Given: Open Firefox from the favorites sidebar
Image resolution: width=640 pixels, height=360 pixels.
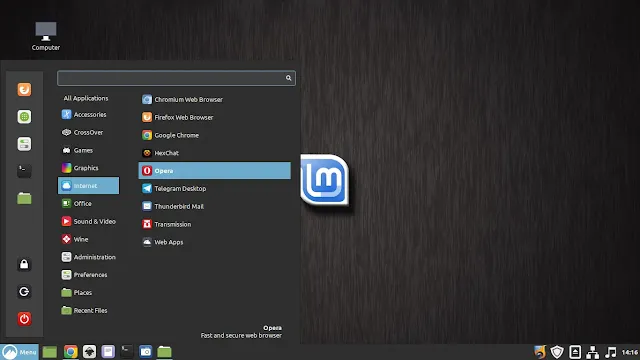Looking at the screenshot, I should pos(24,89).
